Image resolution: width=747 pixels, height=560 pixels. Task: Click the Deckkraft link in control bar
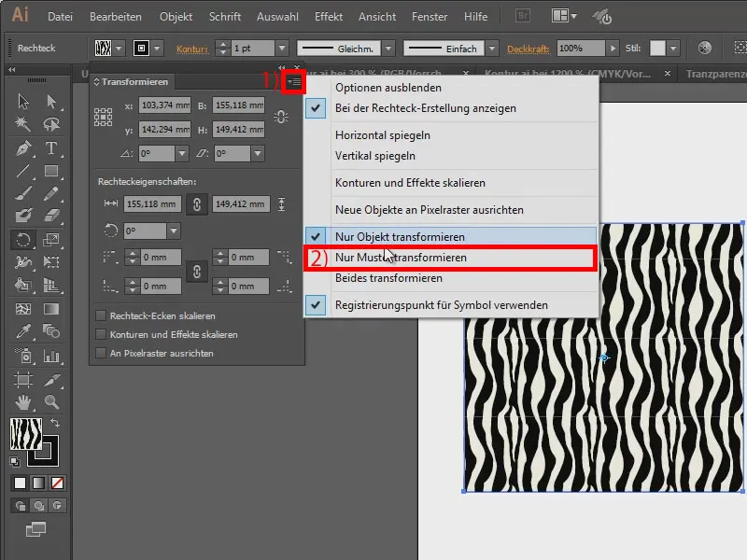tap(528, 49)
